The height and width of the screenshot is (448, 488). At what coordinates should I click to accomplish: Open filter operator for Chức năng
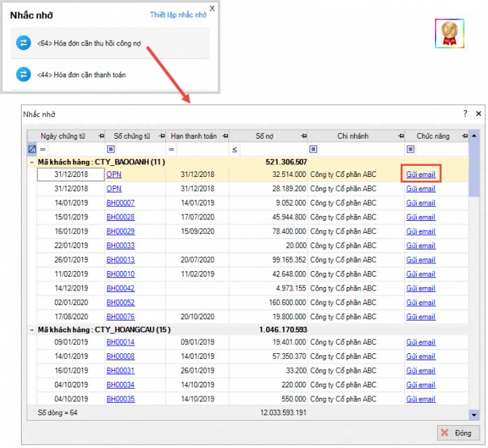[x=411, y=149]
